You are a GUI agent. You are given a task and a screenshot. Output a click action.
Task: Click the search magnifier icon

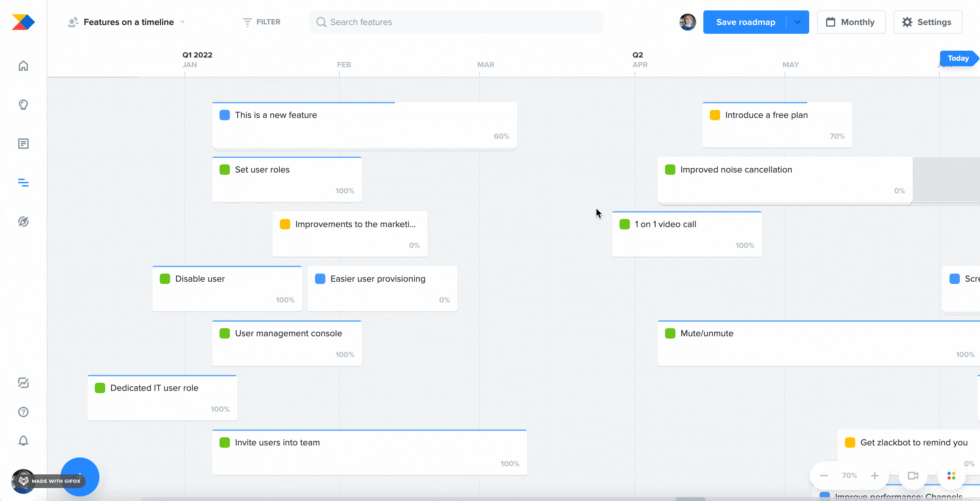(321, 22)
